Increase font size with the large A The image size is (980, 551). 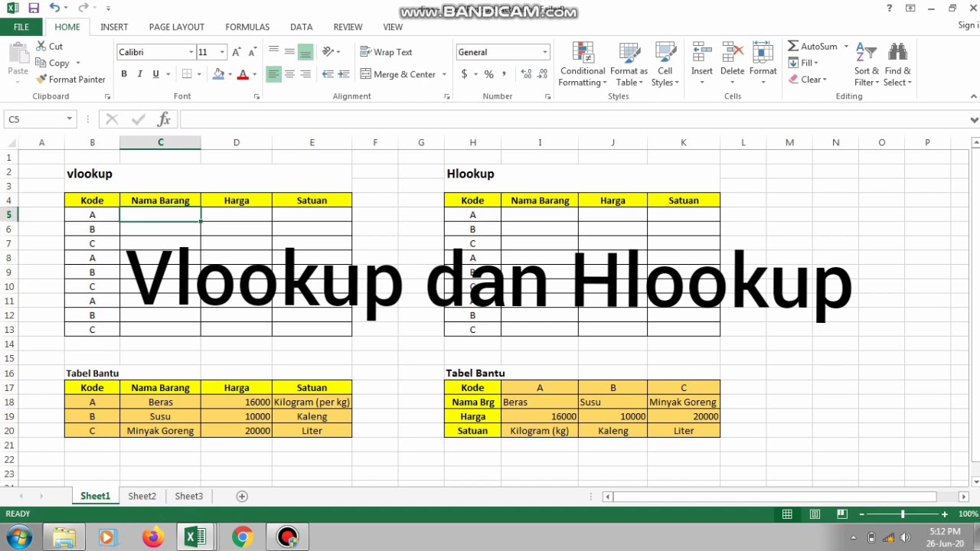[237, 52]
